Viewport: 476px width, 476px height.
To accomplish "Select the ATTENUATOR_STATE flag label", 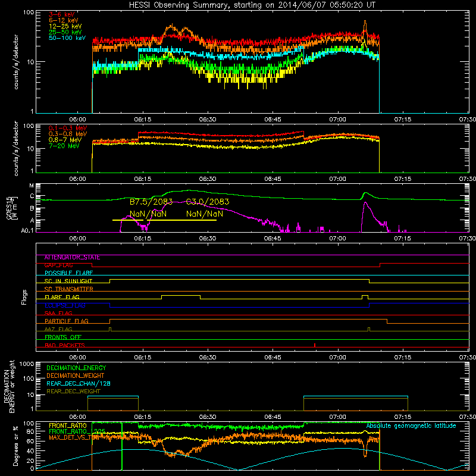I will click(72, 258).
